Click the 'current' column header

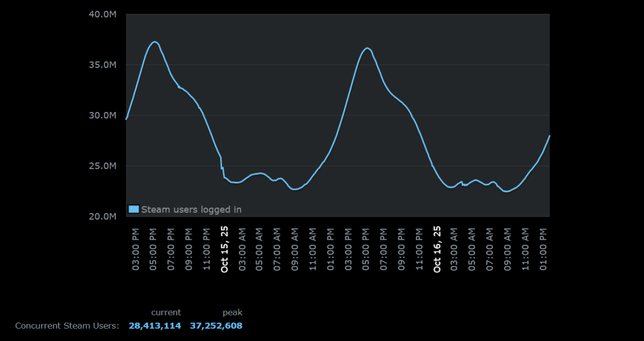point(166,312)
